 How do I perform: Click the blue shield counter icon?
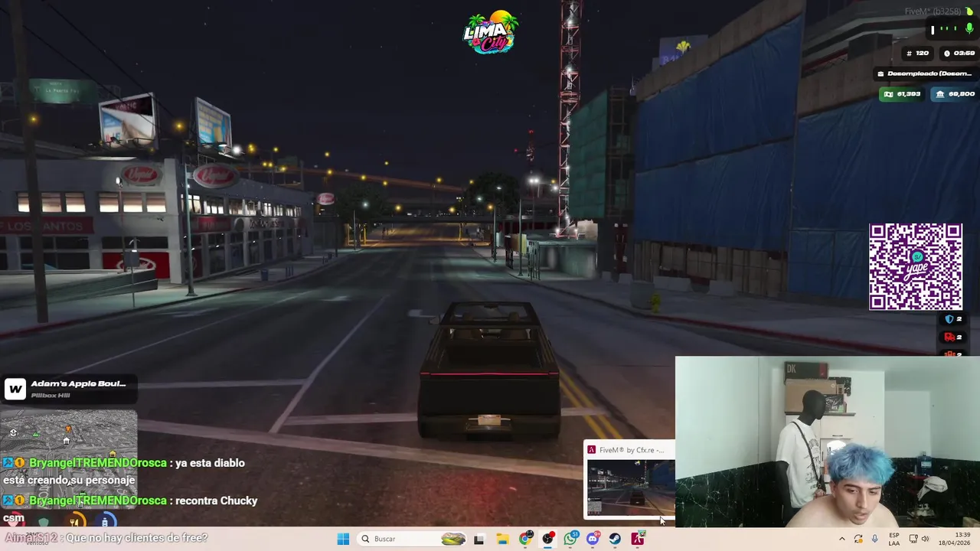949,319
